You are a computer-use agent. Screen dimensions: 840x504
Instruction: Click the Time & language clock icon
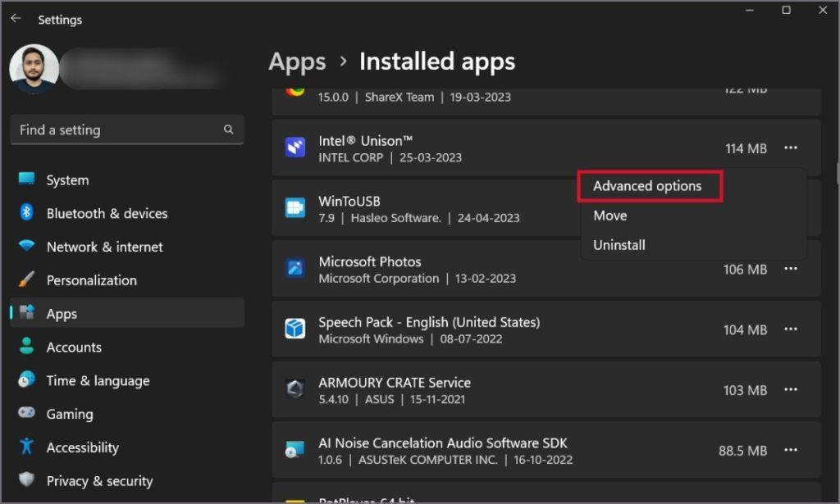point(26,379)
